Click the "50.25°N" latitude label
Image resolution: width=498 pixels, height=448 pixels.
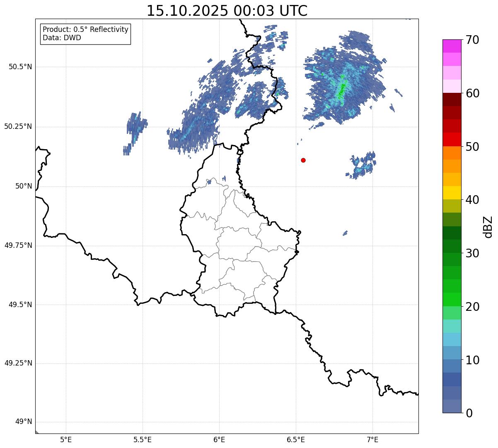[x=18, y=126]
